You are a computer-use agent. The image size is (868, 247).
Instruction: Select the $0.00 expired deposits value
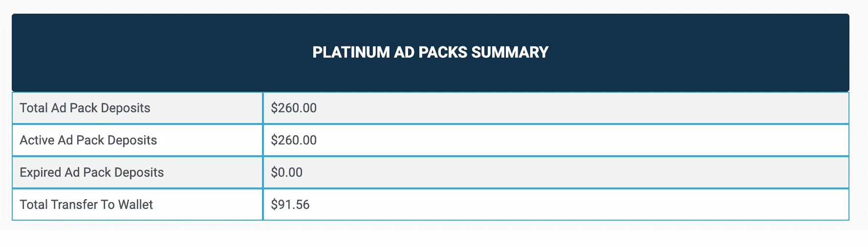[x=287, y=172]
